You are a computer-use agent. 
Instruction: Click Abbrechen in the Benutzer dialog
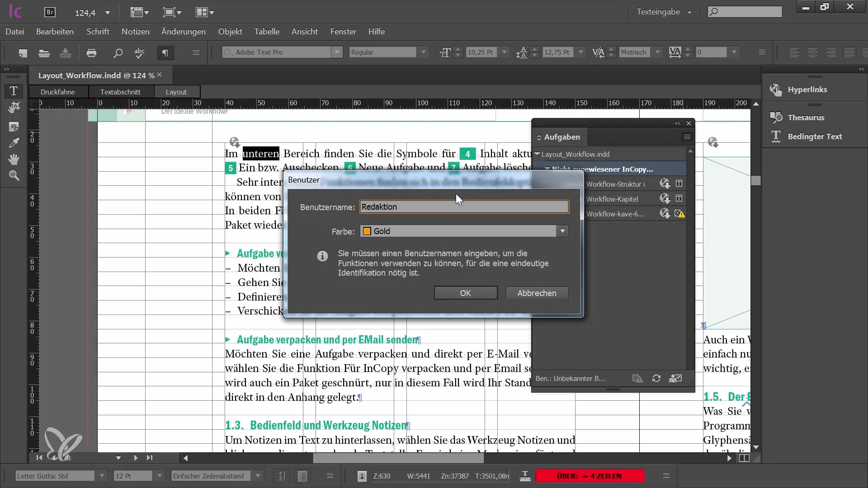tap(537, 292)
